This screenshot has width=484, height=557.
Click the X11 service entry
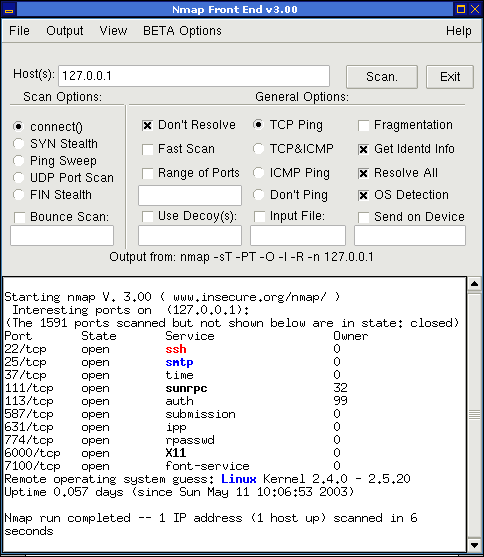pos(176,453)
